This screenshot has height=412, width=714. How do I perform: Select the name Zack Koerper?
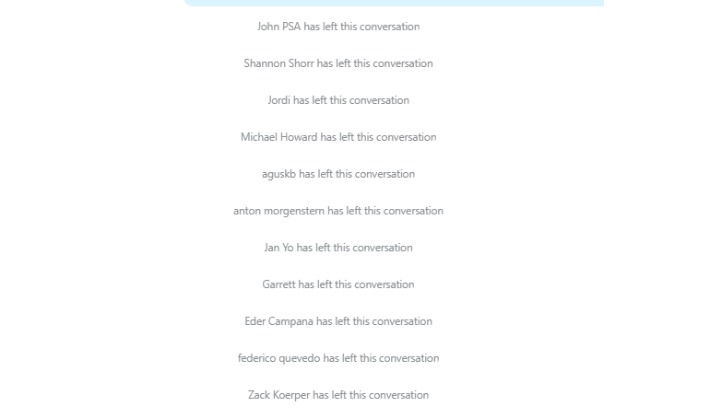tap(279, 395)
